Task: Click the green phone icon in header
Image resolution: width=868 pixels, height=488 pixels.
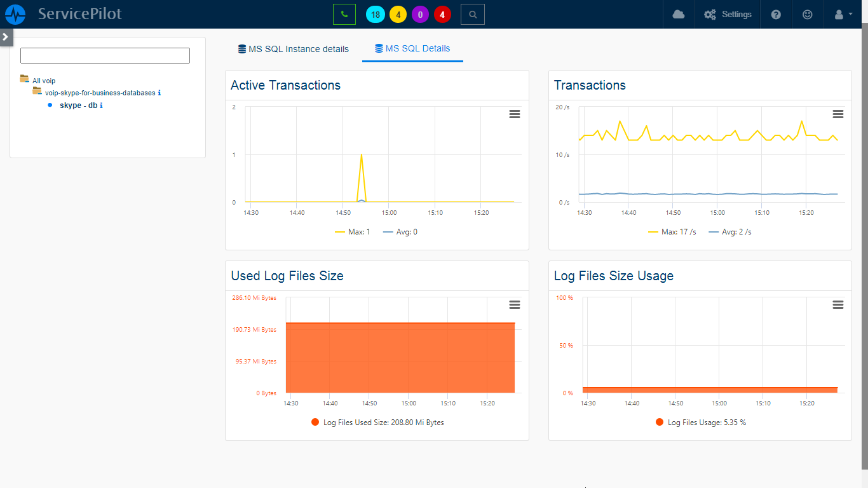Action: [344, 14]
